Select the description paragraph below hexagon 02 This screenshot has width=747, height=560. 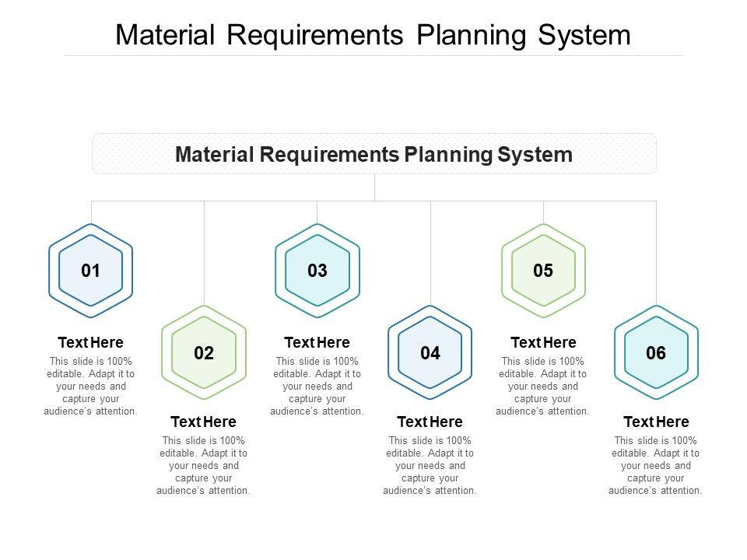coord(203,466)
